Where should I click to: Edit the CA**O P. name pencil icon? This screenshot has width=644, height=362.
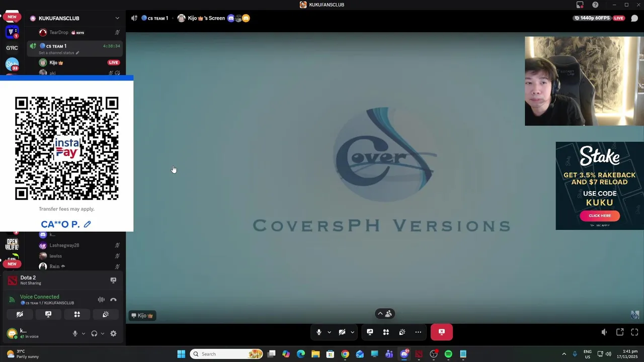coord(88,224)
